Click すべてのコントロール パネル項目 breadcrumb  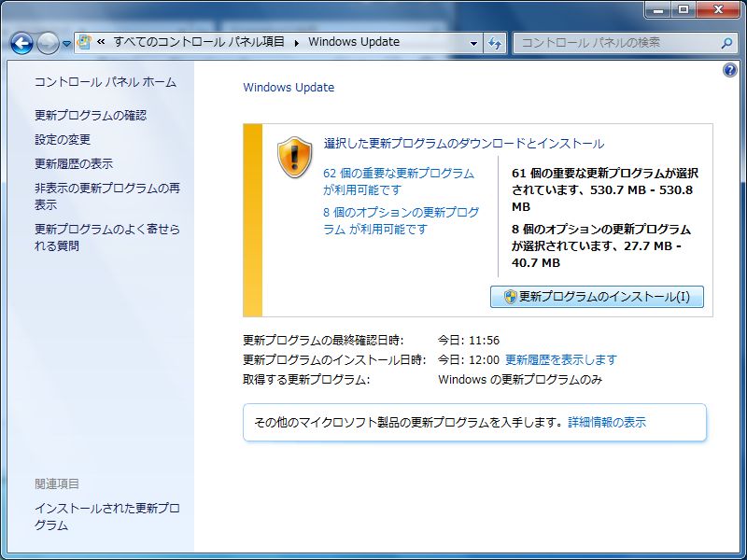[x=199, y=42]
